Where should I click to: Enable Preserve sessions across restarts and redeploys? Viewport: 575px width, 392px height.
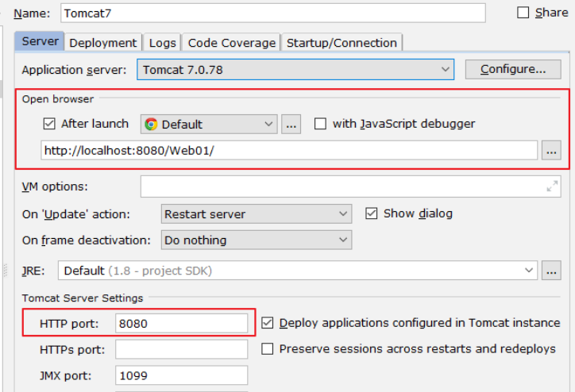[268, 349]
